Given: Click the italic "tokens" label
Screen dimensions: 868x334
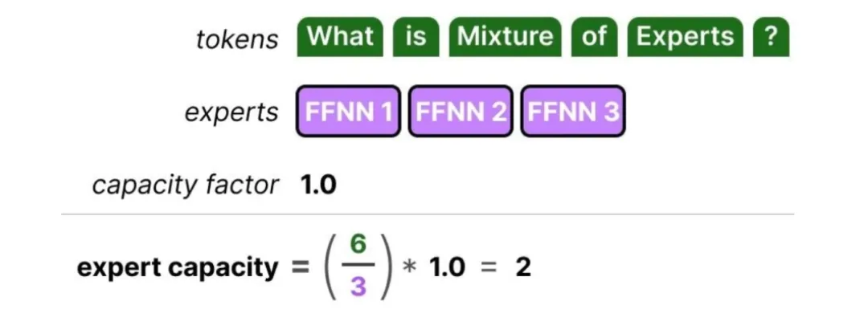Looking at the screenshot, I should [x=237, y=39].
